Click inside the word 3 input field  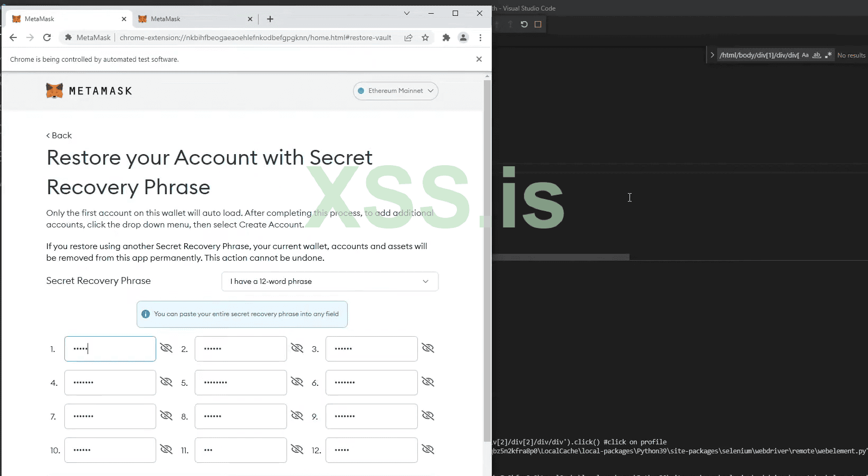[371, 348]
